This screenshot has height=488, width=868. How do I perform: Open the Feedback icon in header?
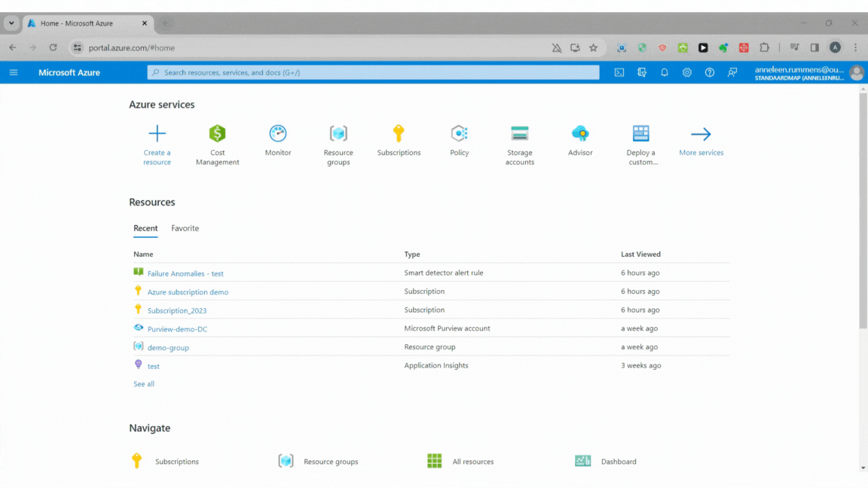pos(732,72)
